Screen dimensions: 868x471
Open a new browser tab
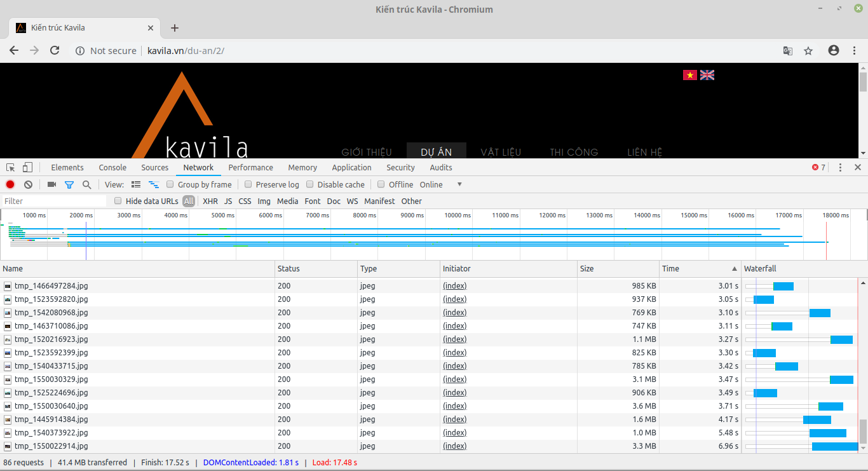[x=175, y=28]
